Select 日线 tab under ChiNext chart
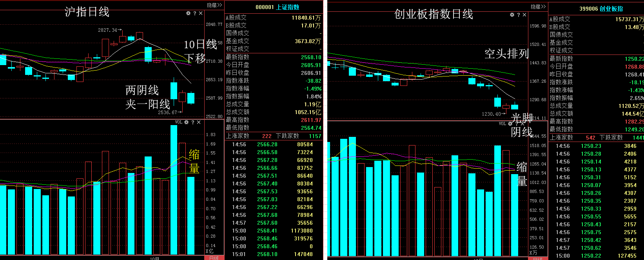 (538, 258)
